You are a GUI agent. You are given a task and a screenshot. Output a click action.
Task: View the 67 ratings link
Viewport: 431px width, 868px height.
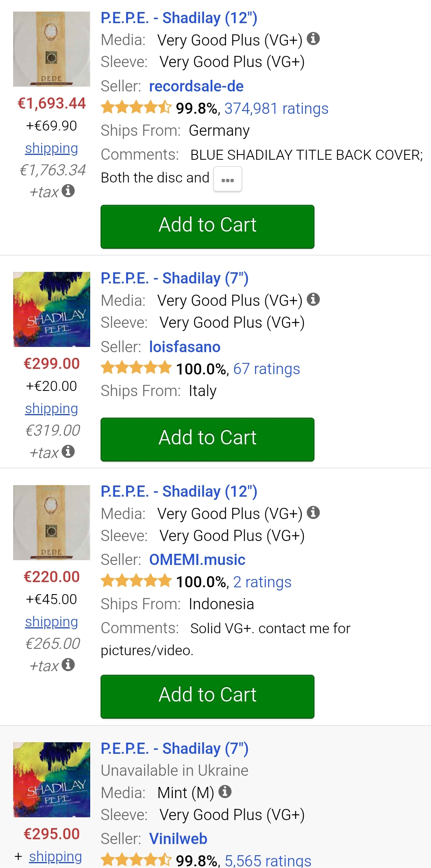point(266,369)
